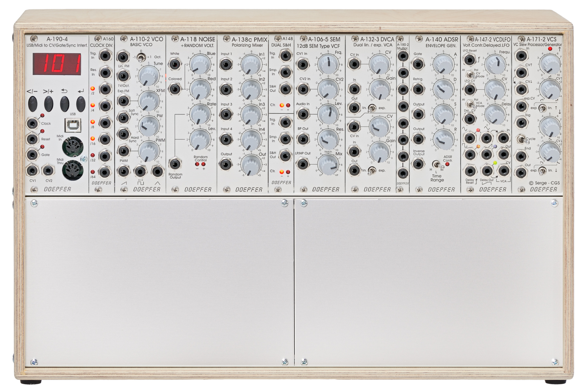This screenshot has width=587, height=392.
Task: Adjust the Mix knob on the SEM filter
Action: pyautogui.click(x=328, y=164)
